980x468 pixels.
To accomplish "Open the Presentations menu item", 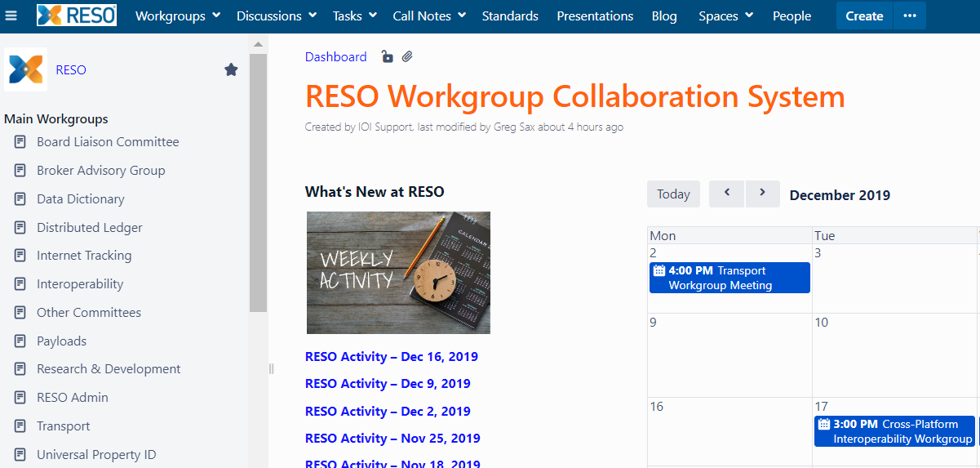I will pyautogui.click(x=595, y=16).
